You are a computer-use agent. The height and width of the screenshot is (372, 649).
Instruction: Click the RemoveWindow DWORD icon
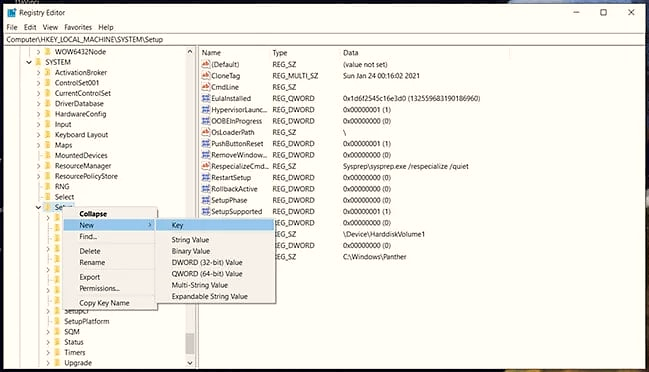206,155
